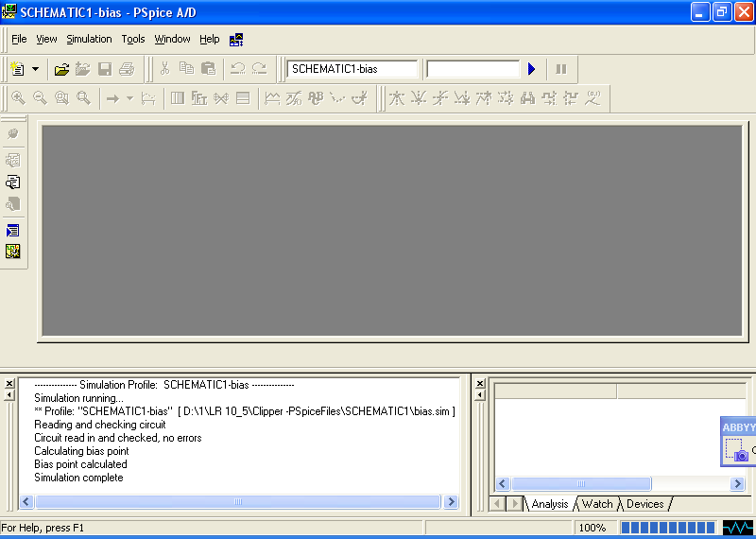Screen dimensions: 756x539
Task: Click the Add Trace icon
Action: coord(272,98)
